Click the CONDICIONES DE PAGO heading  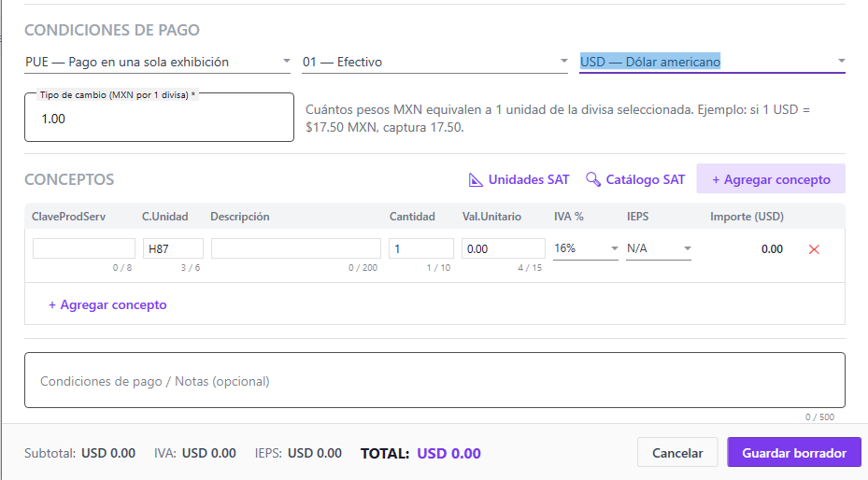[112, 30]
